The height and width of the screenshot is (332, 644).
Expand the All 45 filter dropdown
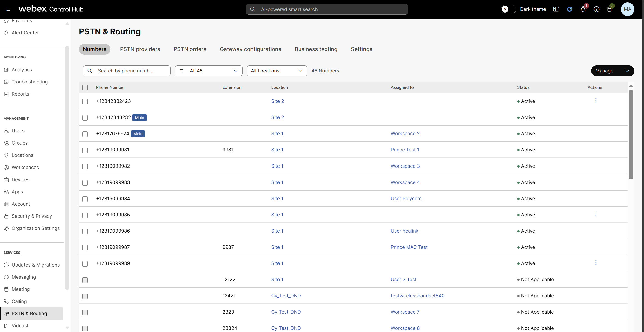208,71
